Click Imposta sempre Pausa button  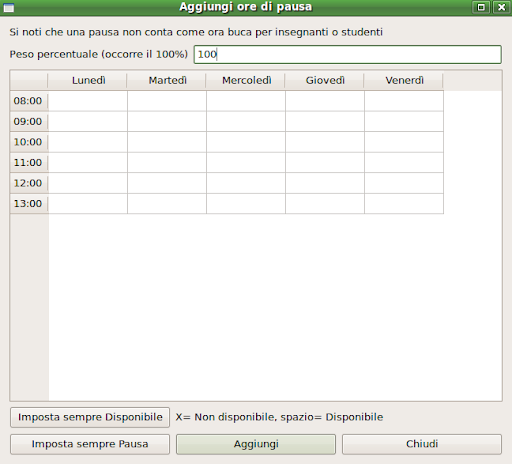[x=90, y=444]
